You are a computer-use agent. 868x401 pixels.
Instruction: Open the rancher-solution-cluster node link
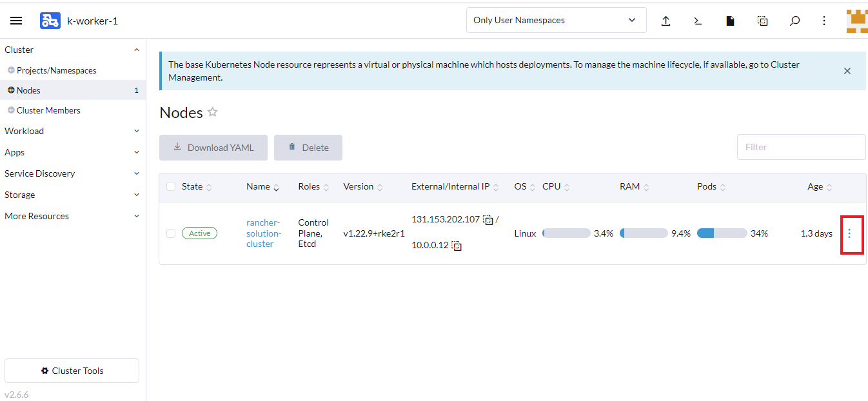pos(264,233)
